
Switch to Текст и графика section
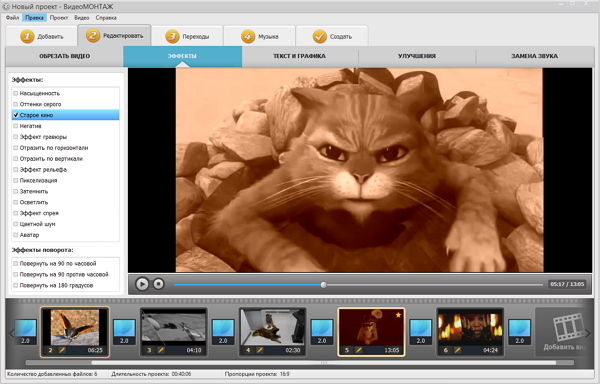[x=300, y=56]
